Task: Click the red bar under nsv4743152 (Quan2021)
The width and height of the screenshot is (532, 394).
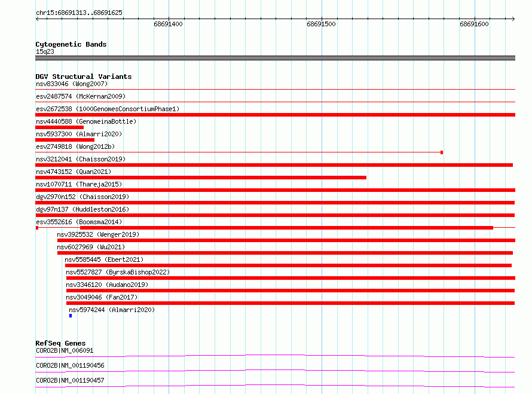Action: (x=201, y=178)
